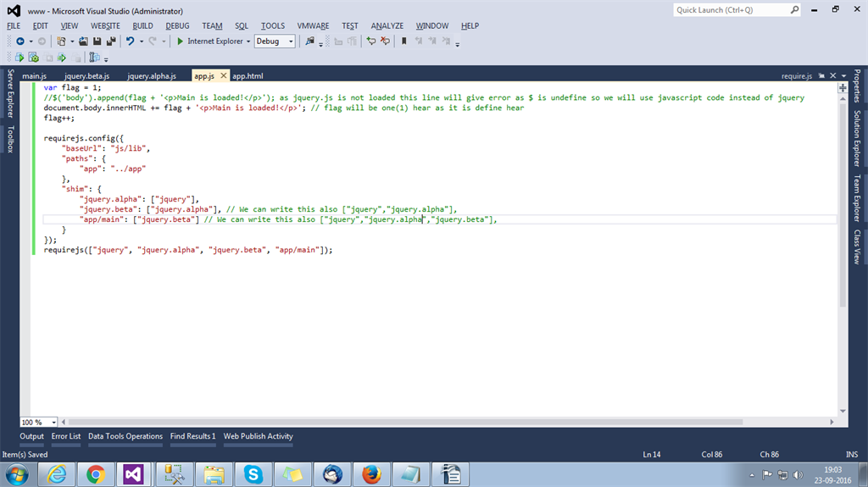This screenshot has width=868, height=487.
Task: Toggle the pin on require.js preview tab
Action: [821, 76]
